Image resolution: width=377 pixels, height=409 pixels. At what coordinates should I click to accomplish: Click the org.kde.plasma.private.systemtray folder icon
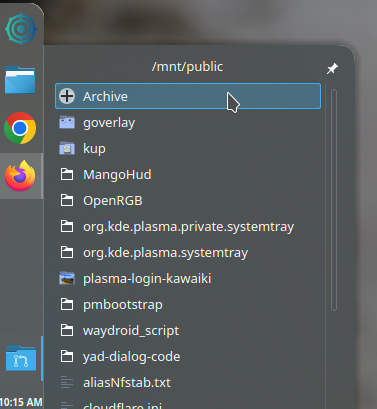(x=67, y=226)
